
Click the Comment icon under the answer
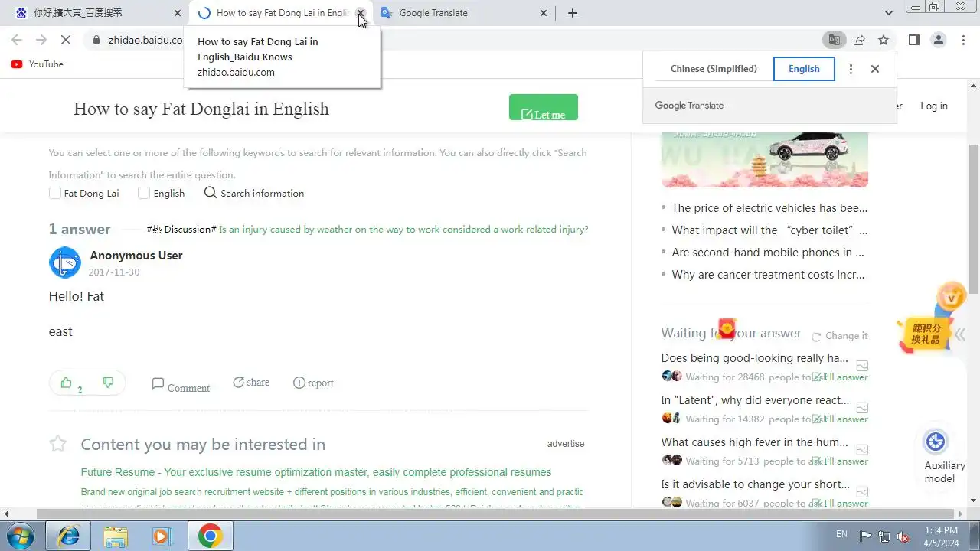158,383
